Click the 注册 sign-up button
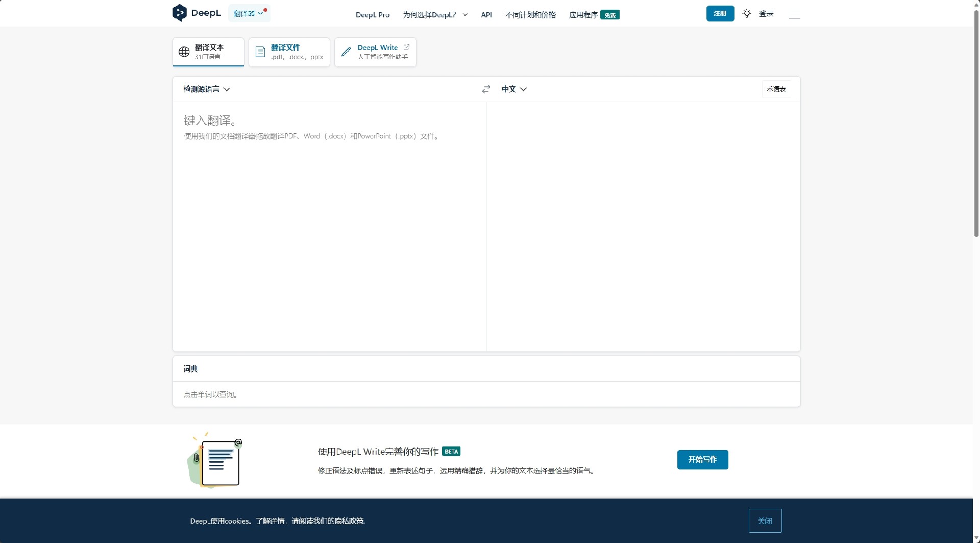This screenshot has height=543, width=980. [x=720, y=13]
